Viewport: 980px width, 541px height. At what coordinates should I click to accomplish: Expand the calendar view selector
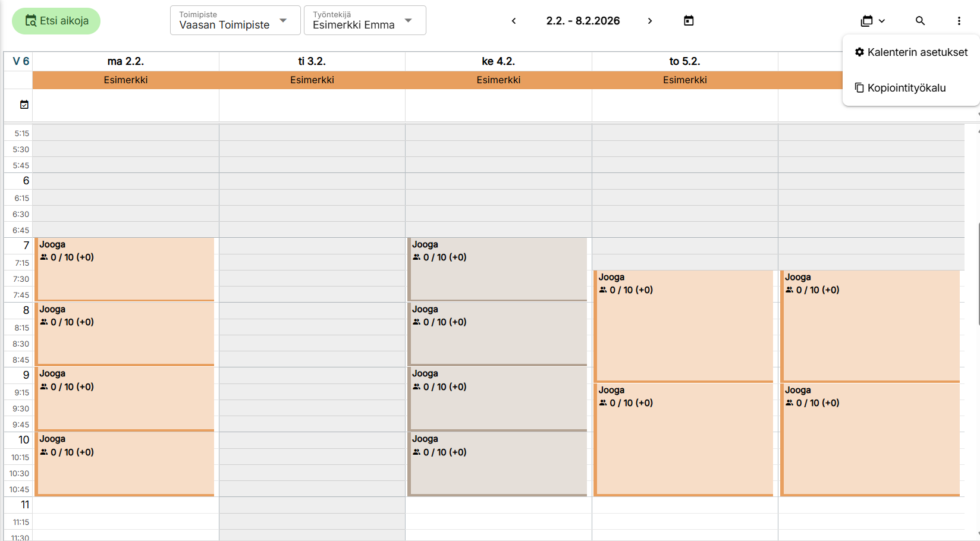pyautogui.click(x=872, y=21)
